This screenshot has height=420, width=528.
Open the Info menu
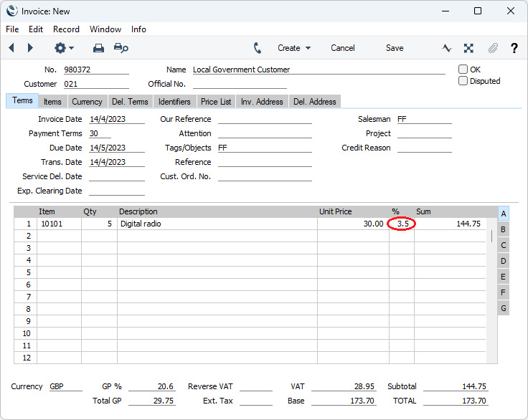click(x=138, y=29)
